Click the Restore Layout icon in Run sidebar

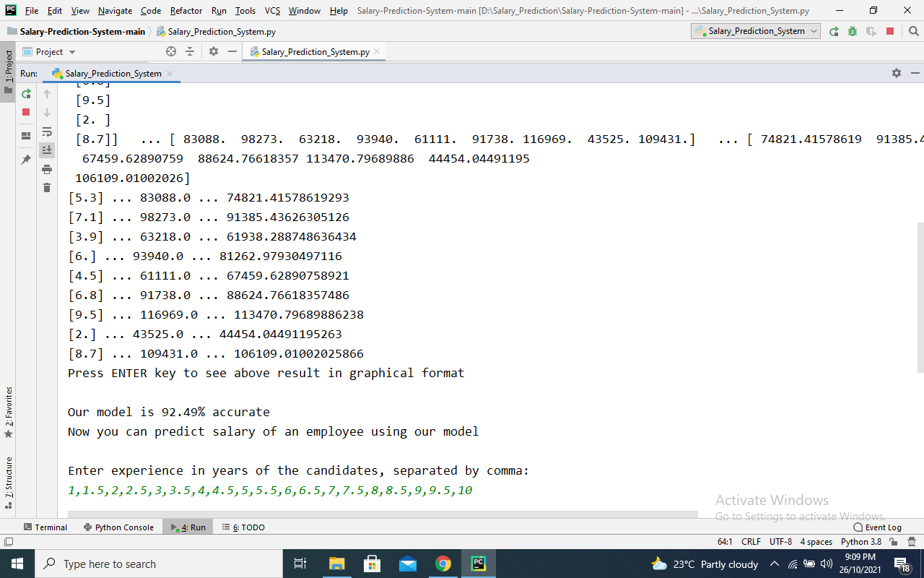click(26, 136)
